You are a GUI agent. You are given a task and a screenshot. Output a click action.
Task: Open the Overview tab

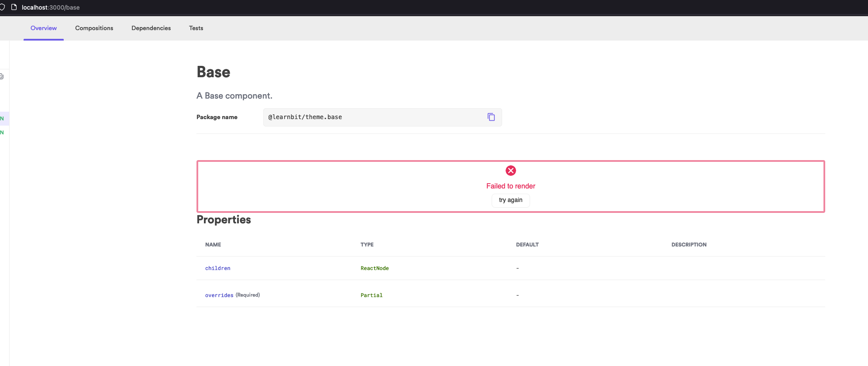44,28
